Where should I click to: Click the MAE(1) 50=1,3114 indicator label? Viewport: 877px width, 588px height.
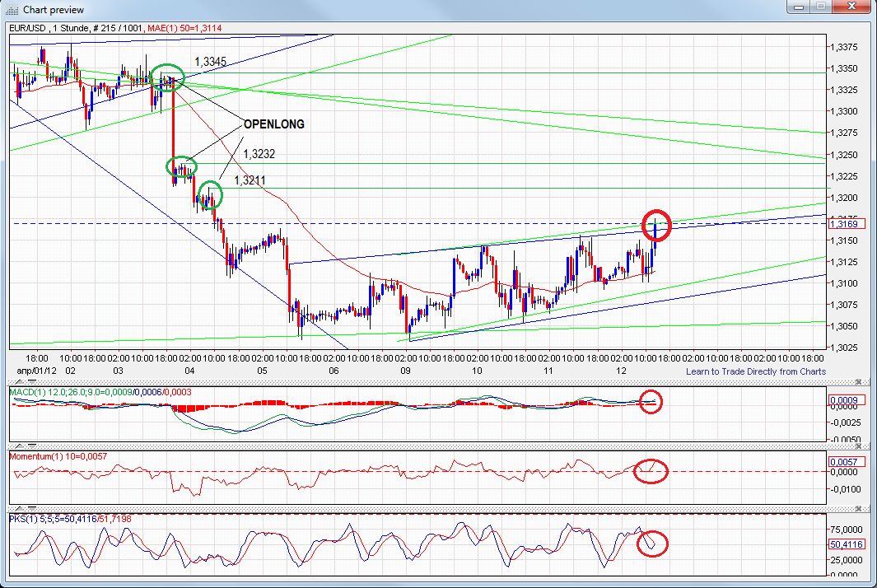(x=184, y=28)
